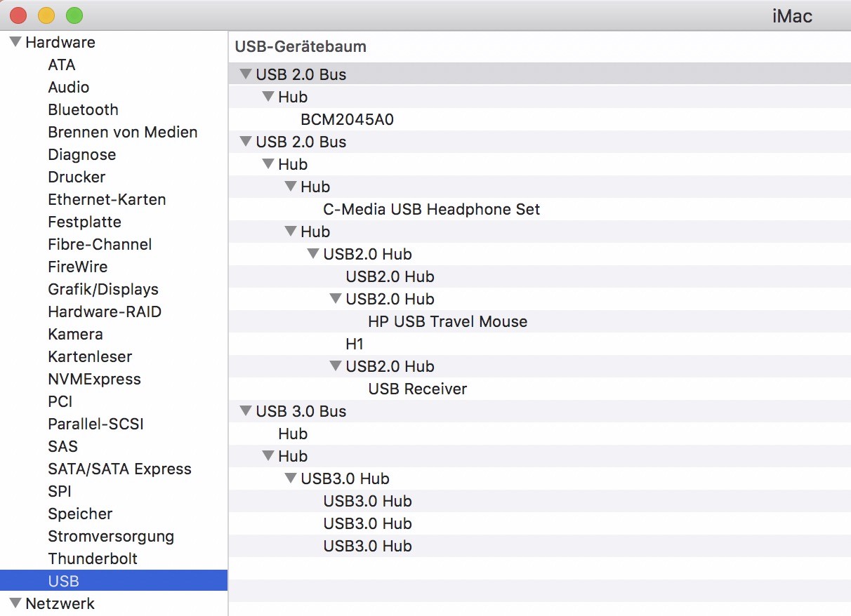
Task: Select the Thunderbolt hardware entry
Action: [93, 559]
